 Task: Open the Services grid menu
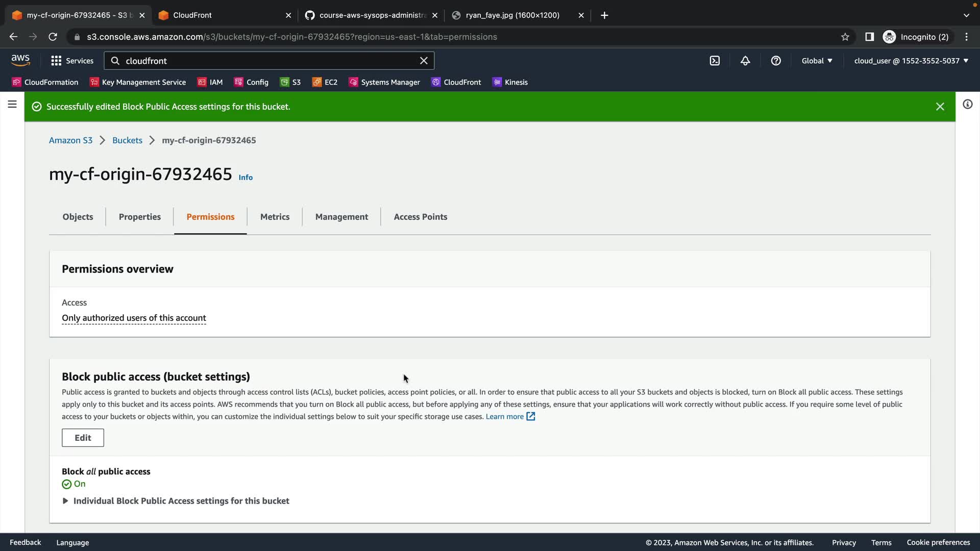click(x=72, y=61)
